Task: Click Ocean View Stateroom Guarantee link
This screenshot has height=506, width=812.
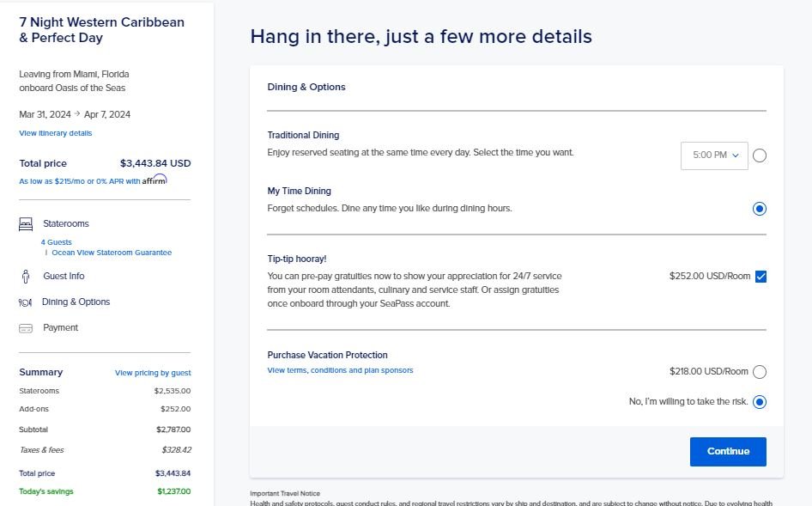Action: pyautogui.click(x=112, y=253)
